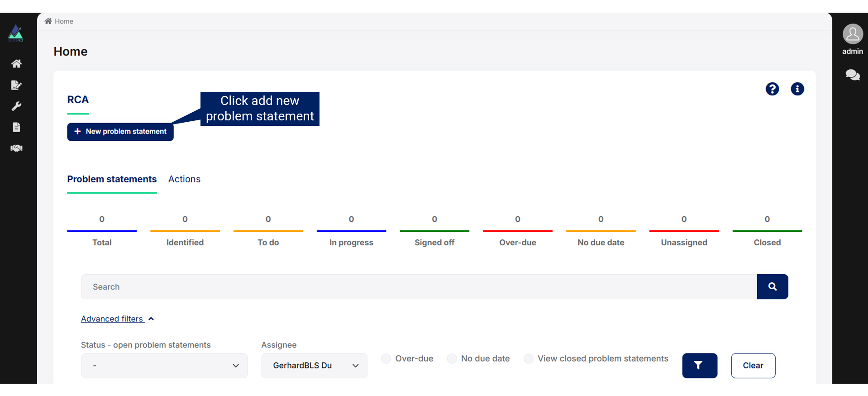Open the Status open problem statements dropdown

pos(164,366)
